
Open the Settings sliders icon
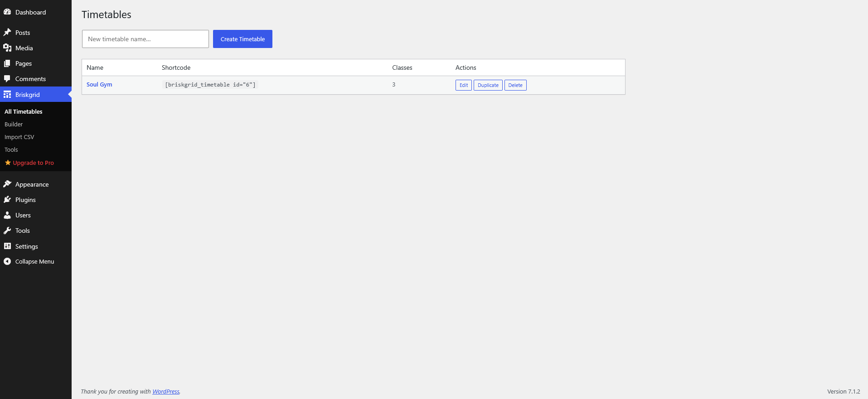(7, 246)
